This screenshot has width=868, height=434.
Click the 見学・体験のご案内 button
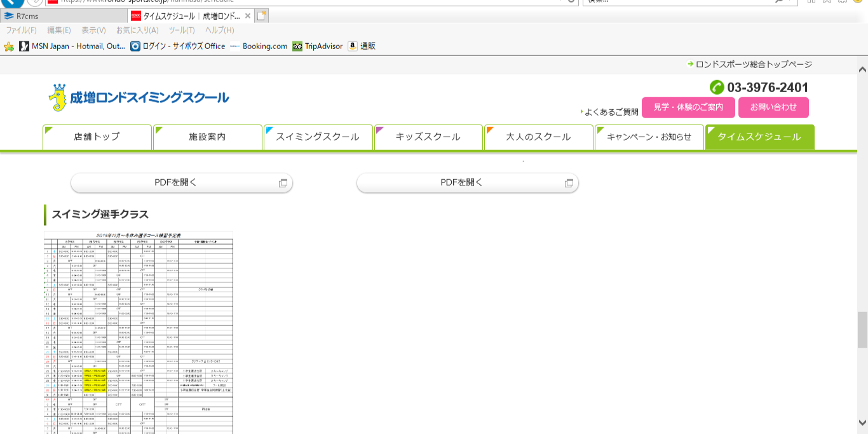[688, 107]
